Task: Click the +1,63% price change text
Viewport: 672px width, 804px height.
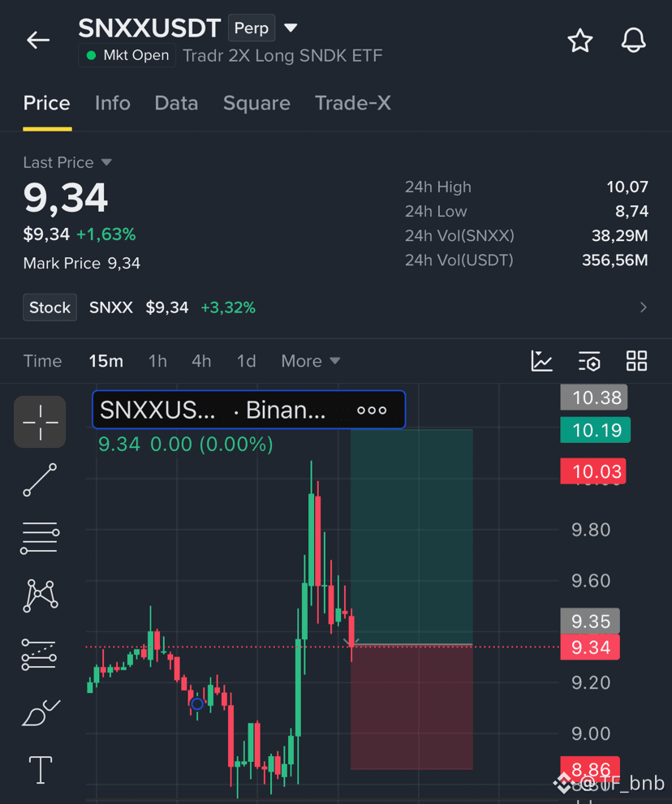Action: (x=106, y=234)
